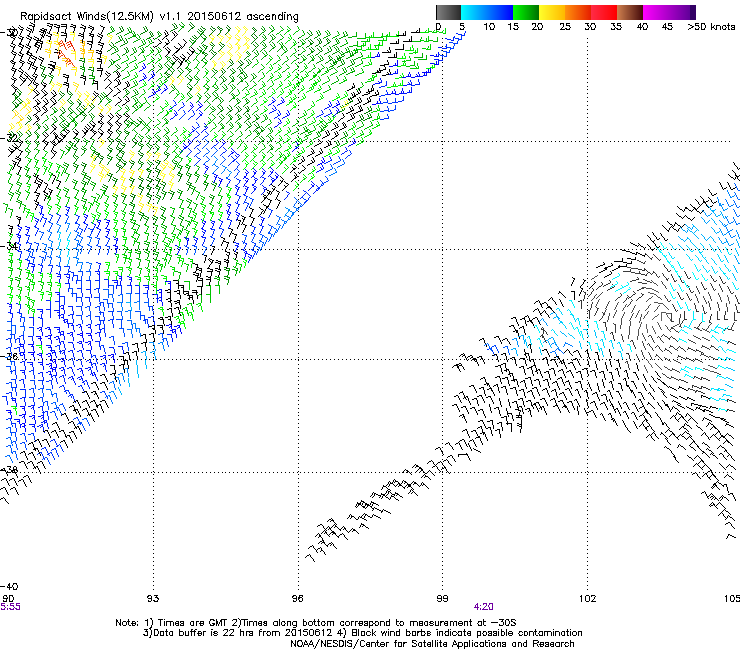This screenshot has width=740, height=650.
Task: Click the magenta 40-45 knots legend swatch
Action: tap(656, 12)
